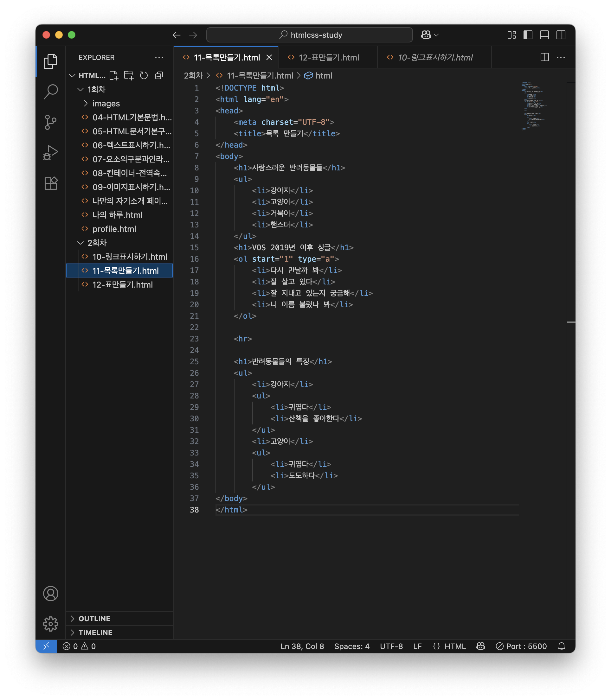Toggle the primary side bar
The width and height of the screenshot is (611, 700).
coord(528,35)
